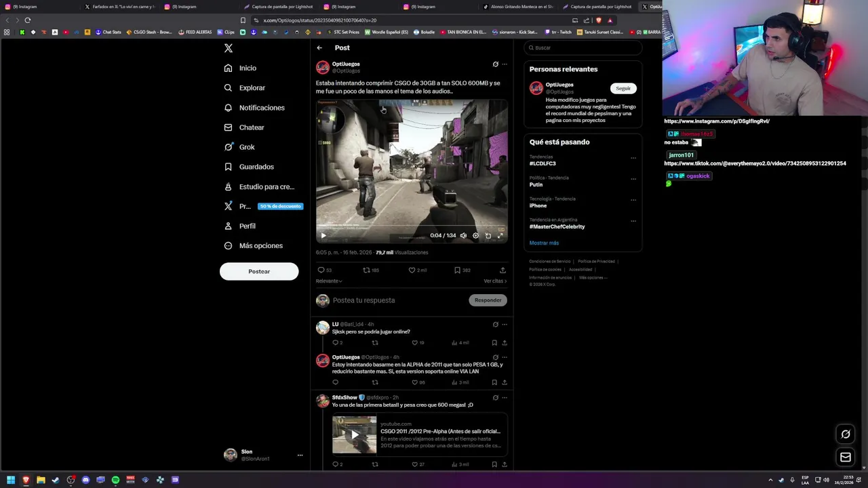Open File Explorer from taskbar
868x488 pixels.
click(41, 480)
